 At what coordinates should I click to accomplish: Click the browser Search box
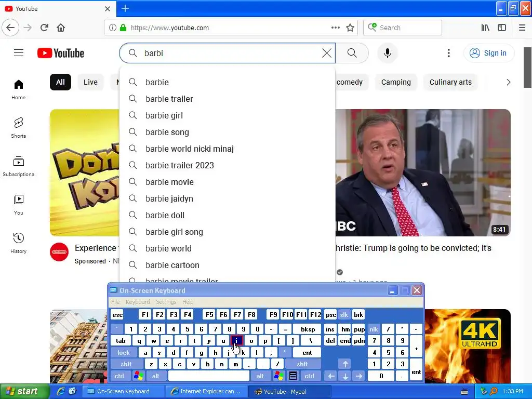tap(403, 28)
